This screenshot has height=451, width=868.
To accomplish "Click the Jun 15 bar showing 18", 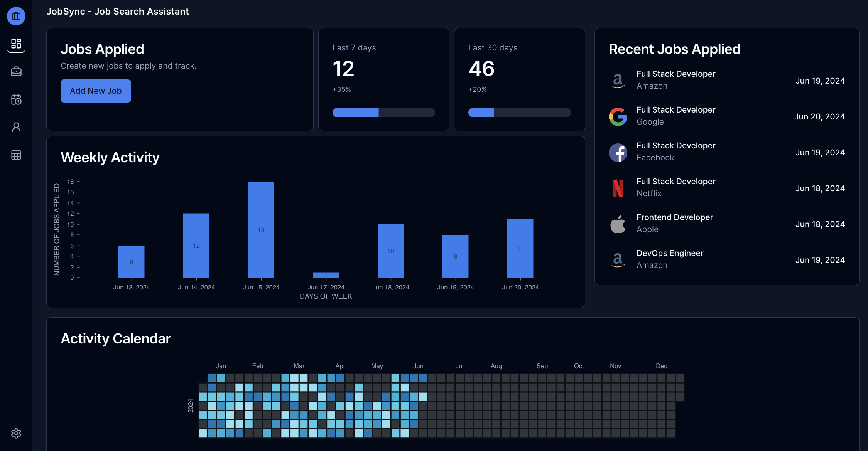I will coord(261,229).
